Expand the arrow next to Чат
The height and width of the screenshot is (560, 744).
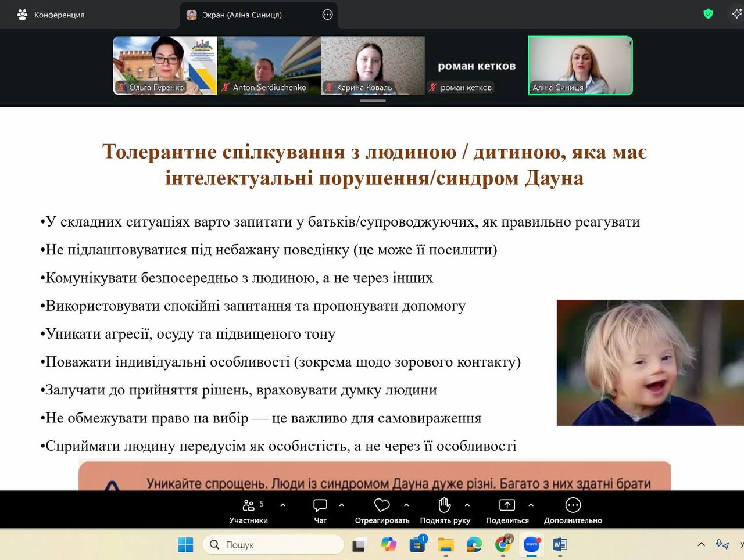pyautogui.click(x=342, y=505)
